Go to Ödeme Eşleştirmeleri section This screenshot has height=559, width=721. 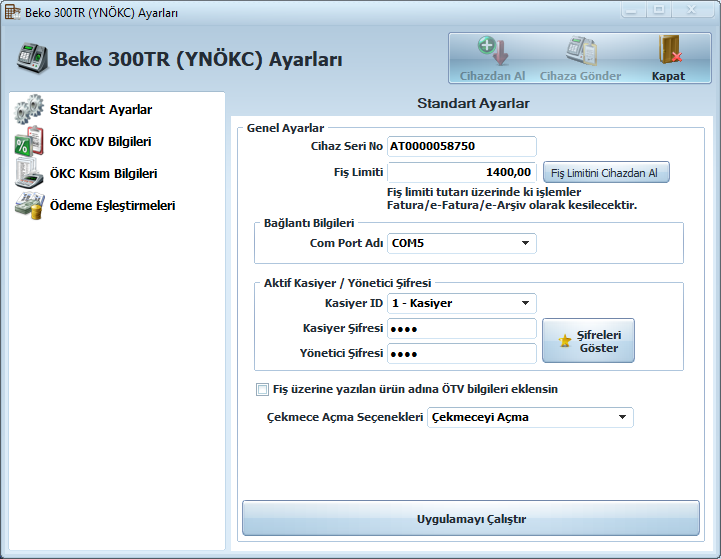[112, 205]
